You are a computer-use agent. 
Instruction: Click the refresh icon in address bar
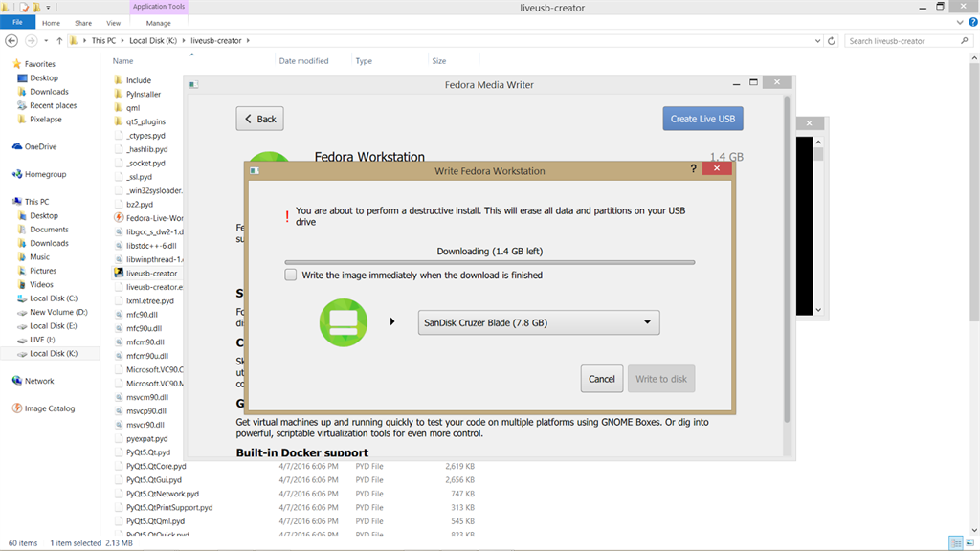(x=832, y=41)
